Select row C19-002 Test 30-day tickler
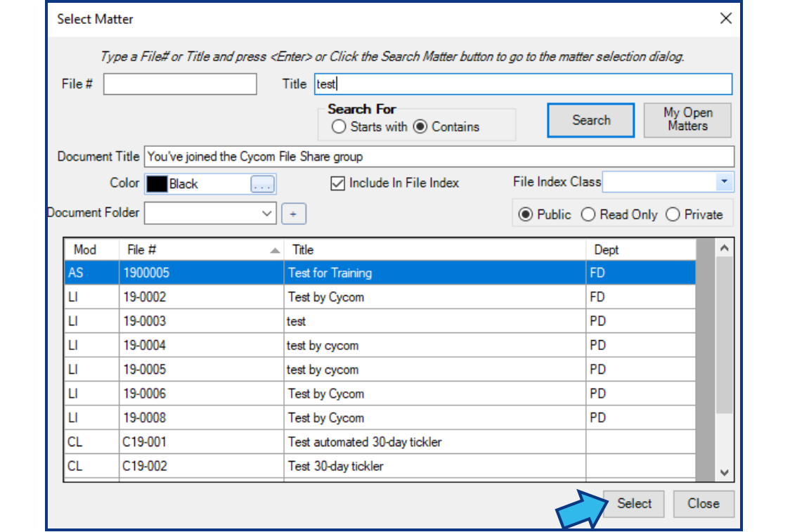Viewport: 790px width, 532px height. tap(380, 467)
